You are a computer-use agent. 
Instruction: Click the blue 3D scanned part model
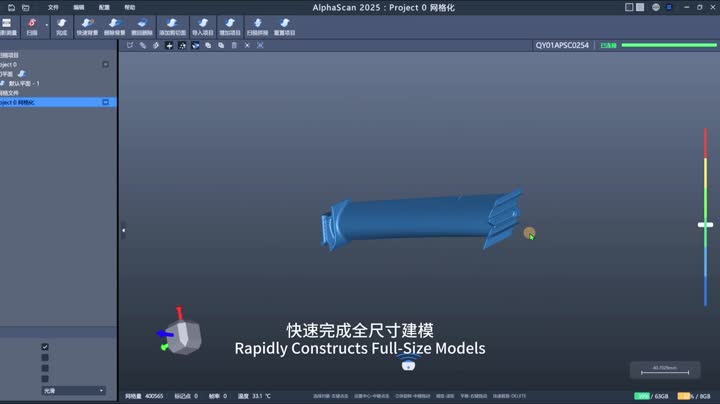[x=422, y=219]
